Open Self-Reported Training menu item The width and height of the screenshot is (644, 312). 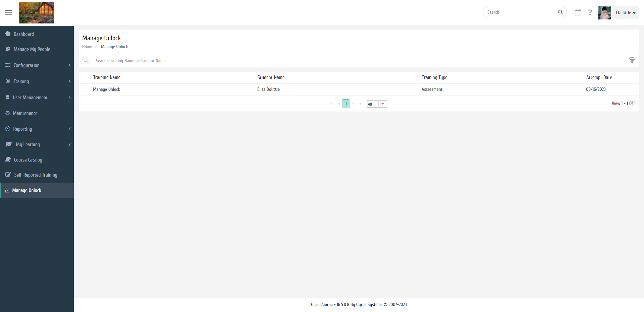coord(36,175)
